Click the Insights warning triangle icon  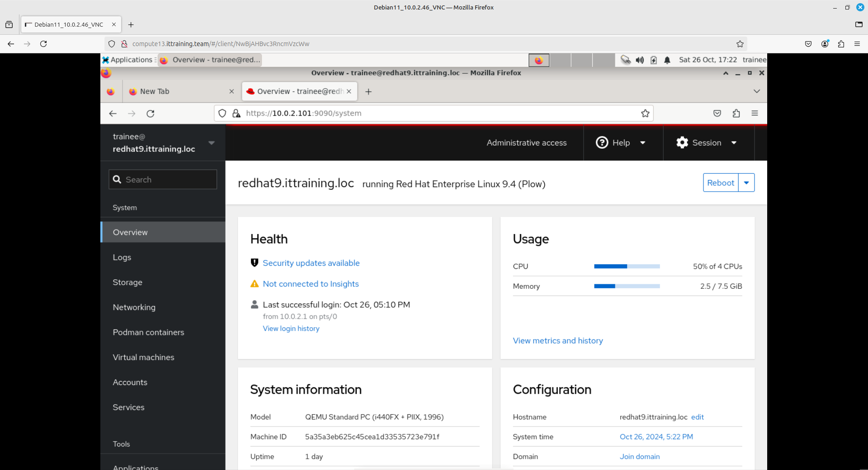click(x=255, y=284)
